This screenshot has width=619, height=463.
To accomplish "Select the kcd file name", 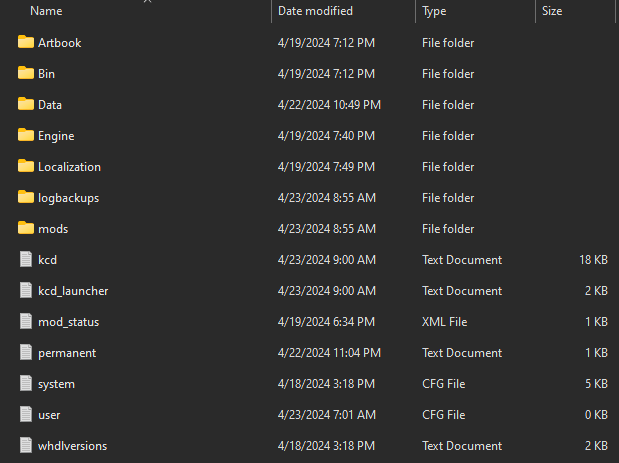I will click(x=47, y=260).
